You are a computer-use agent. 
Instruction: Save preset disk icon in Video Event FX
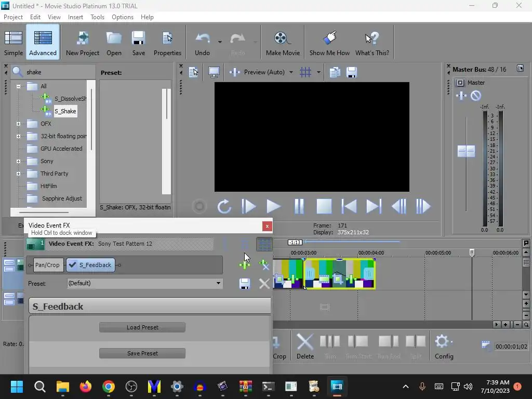[x=245, y=283]
